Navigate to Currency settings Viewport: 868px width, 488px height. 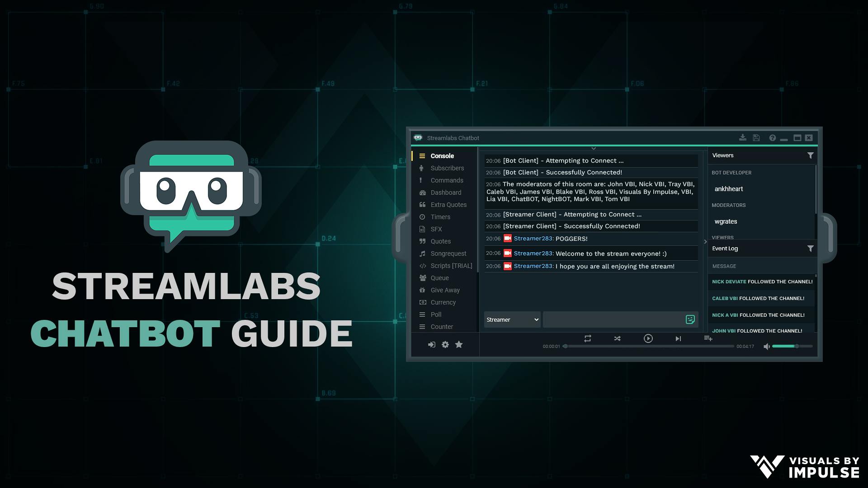[443, 302]
